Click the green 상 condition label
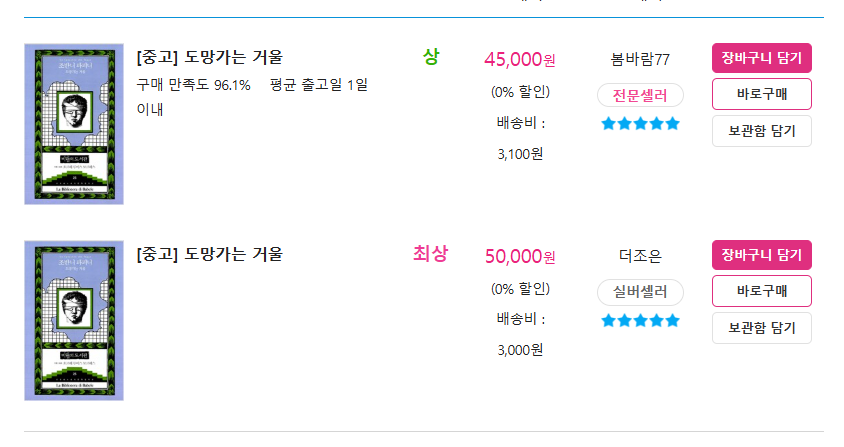This screenshot has width=844, height=447. pyautogui.click(x=431, y=57)
